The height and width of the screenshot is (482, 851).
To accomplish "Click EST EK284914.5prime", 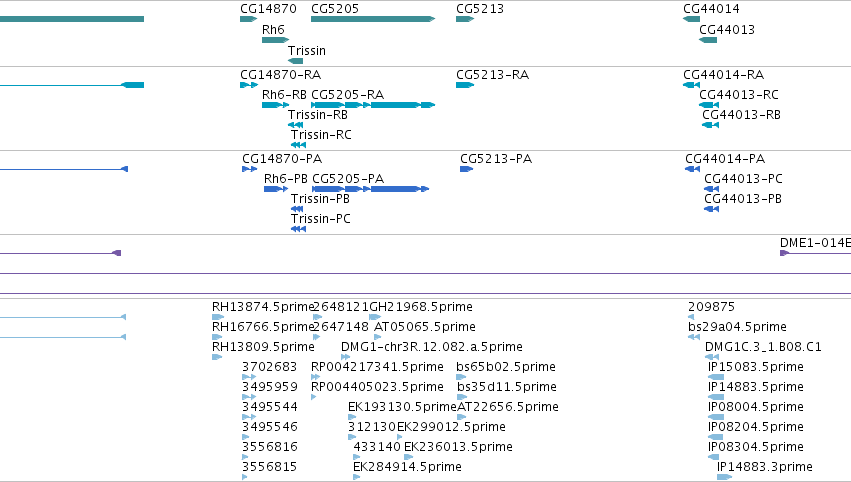I will point(407,468).
